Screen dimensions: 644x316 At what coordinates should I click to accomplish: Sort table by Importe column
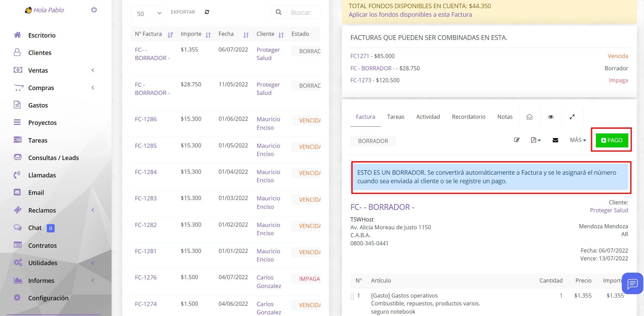coord(196,34)
